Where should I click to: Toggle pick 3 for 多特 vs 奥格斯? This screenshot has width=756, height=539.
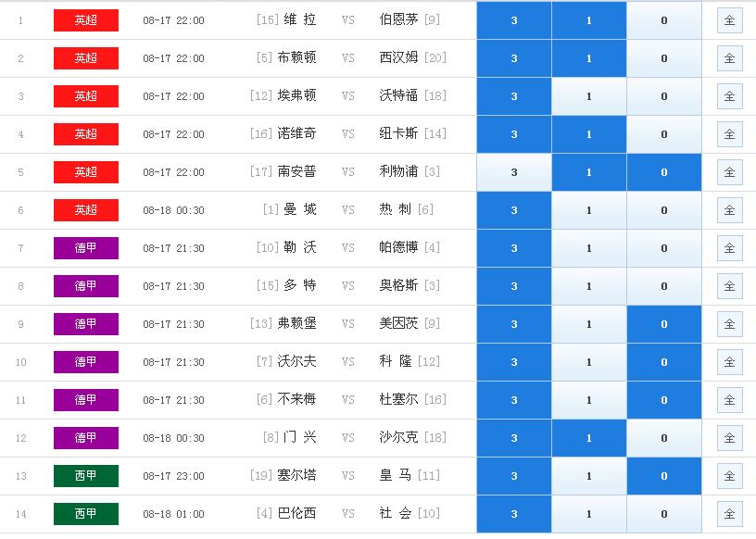click(514, 286)
